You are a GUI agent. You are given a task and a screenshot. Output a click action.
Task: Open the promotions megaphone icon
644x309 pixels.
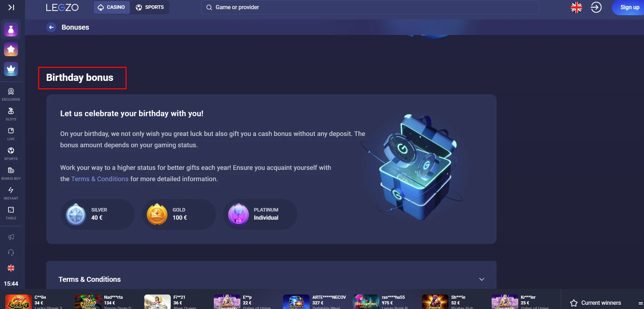[11, 237]
